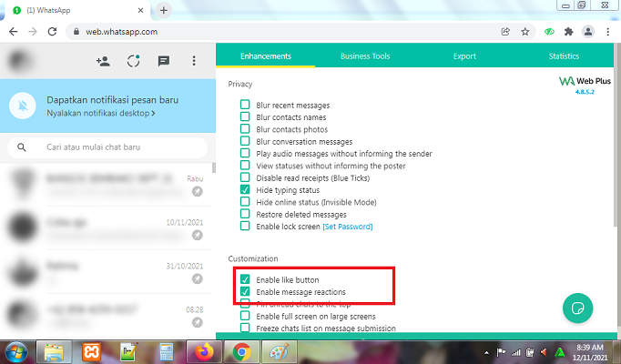Viewport: 621px width, 364px height.
Task: Open the chat dated 10/11/2021
Action: pyautogui.click(x=107, y=228)
